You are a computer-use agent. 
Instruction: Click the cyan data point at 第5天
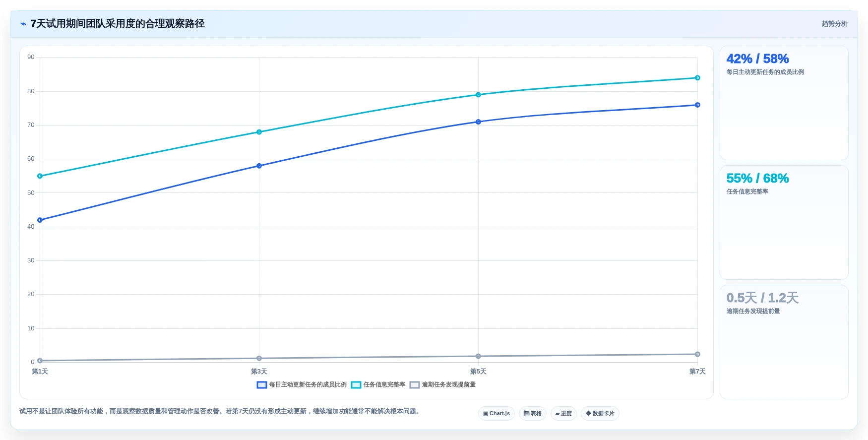(478, 95)
